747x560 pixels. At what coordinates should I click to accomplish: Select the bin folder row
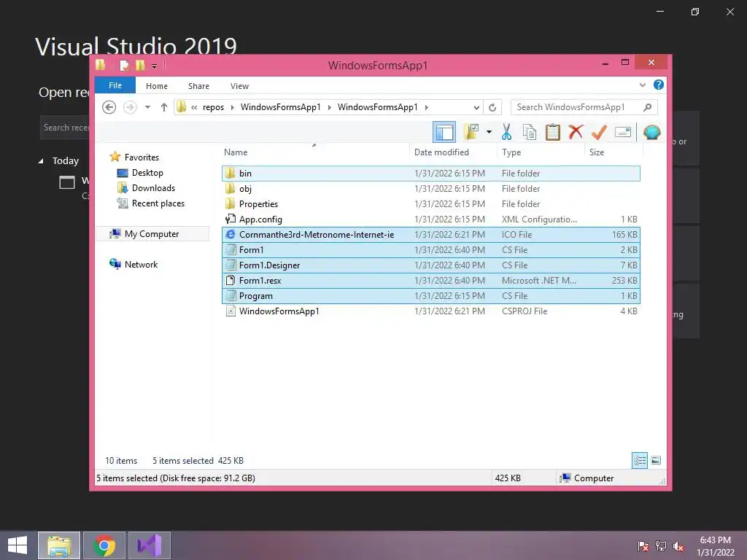pyautogui.click(x=430, y=174)
